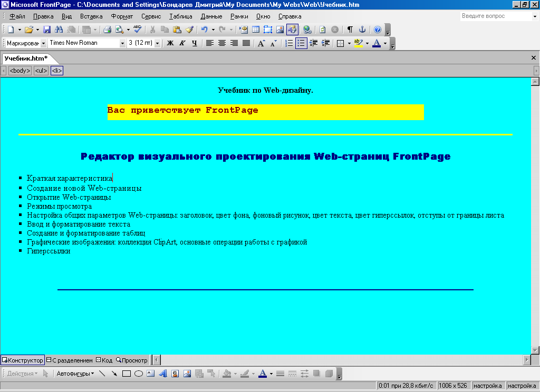Select the Line drawing tool
The height and width of the screenshot is (392, 540).
tap(102, 374)
